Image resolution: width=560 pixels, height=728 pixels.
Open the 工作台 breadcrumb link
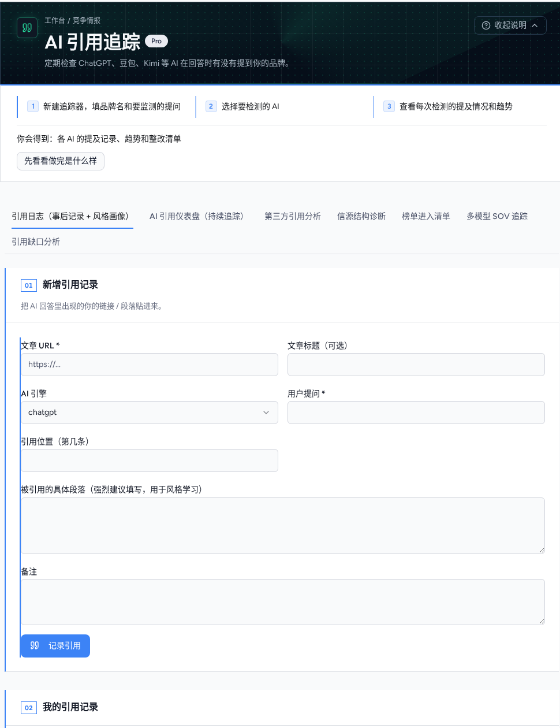pos(55,20)
